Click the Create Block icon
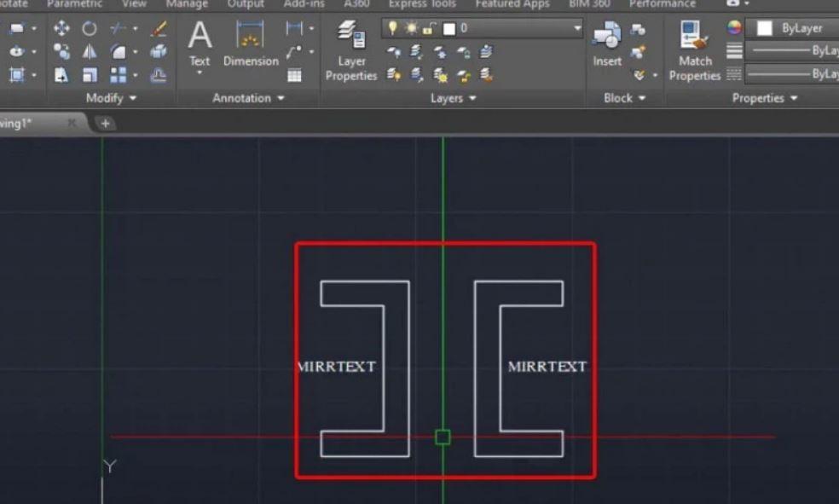 click(x=638, y=29)
